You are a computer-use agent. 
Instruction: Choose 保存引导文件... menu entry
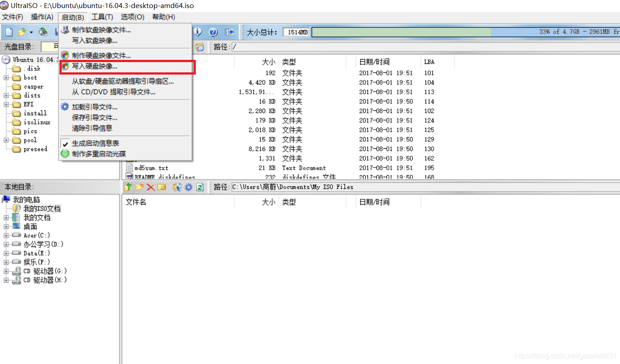(126, 118)
